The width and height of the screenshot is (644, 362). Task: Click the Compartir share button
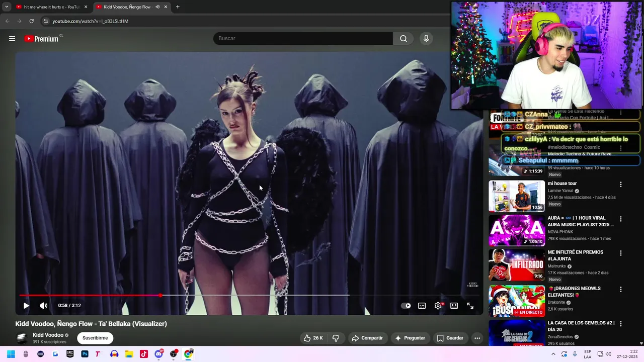point(367,338)
